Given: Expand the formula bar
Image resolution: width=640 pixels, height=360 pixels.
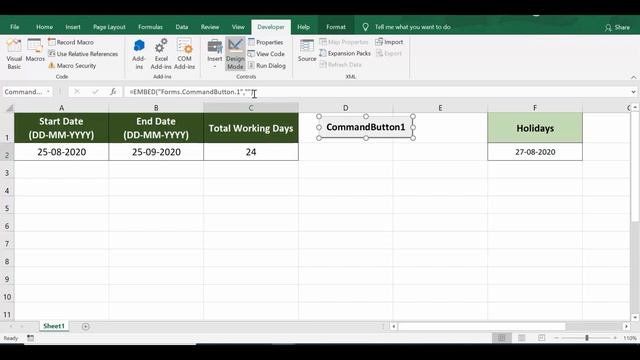Looking at the screenshot, I should (x=633, y=92).
